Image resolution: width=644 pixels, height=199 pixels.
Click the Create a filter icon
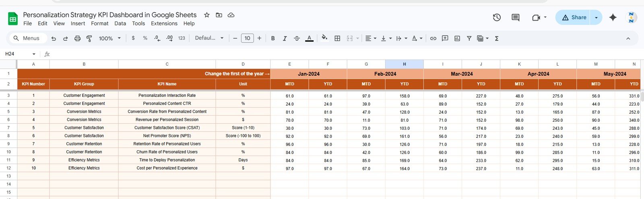(469, 38)
